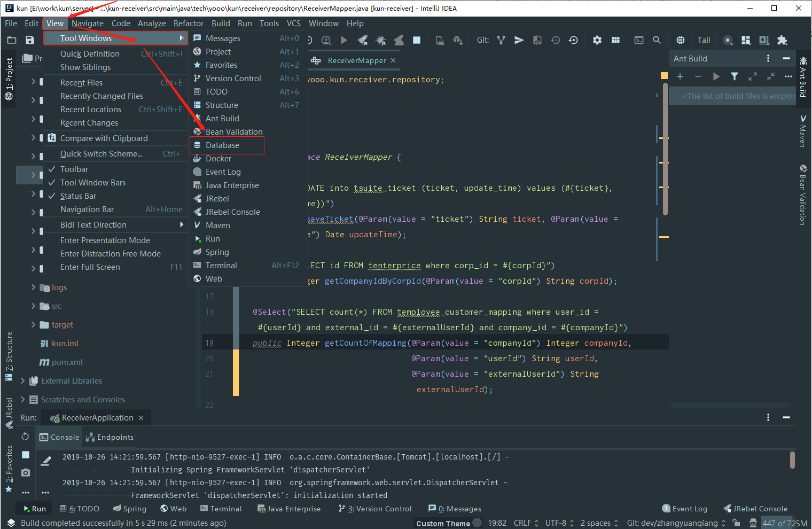Open Event Log in status strip
The width and height of the screenshot is (812, 529).
click(685, 509)
